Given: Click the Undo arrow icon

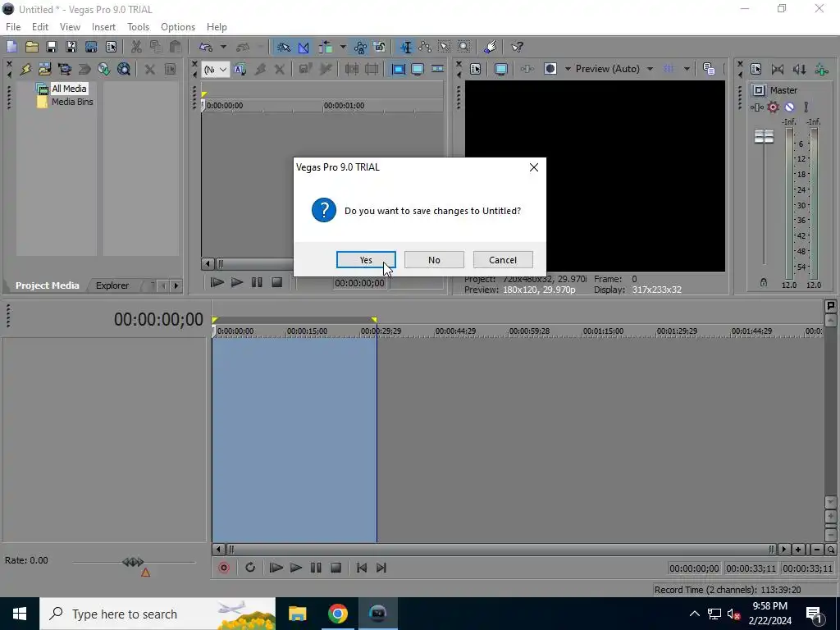Looking at the screenshot, I should [206, 47].
